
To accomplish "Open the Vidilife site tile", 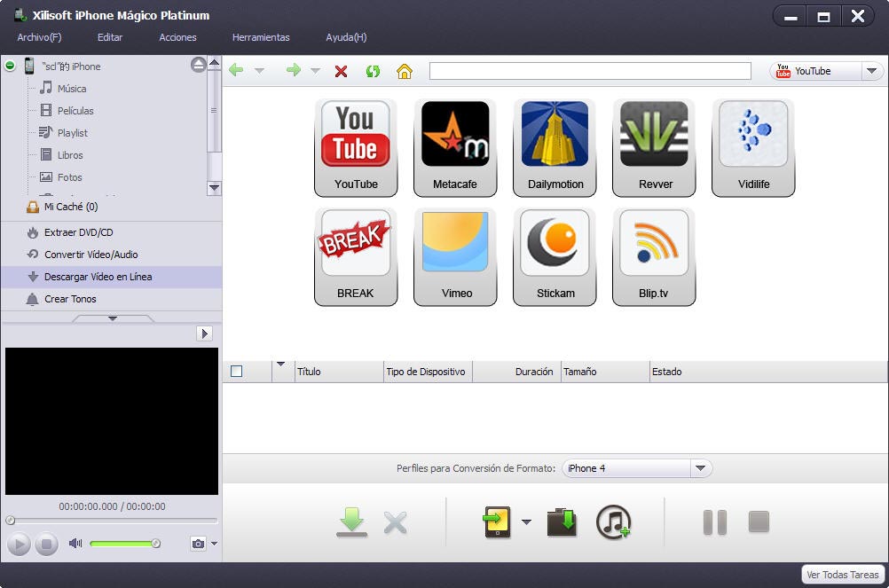I will (753, 147).
